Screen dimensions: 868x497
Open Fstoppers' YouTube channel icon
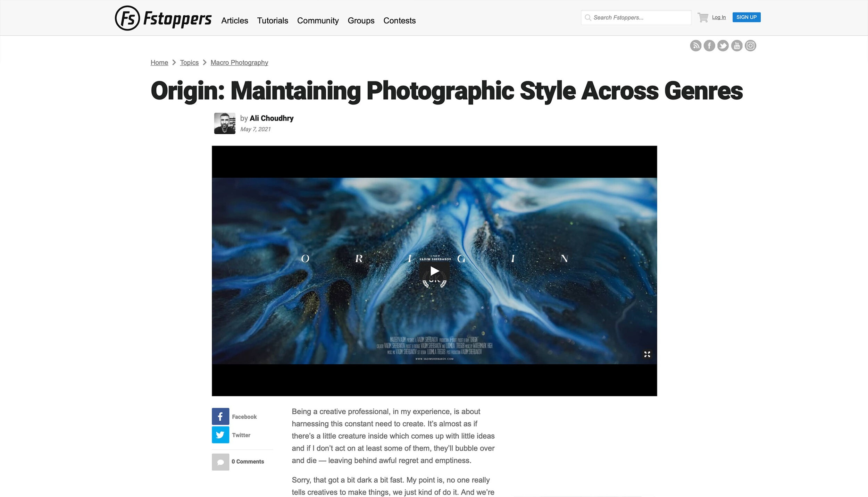736,45
